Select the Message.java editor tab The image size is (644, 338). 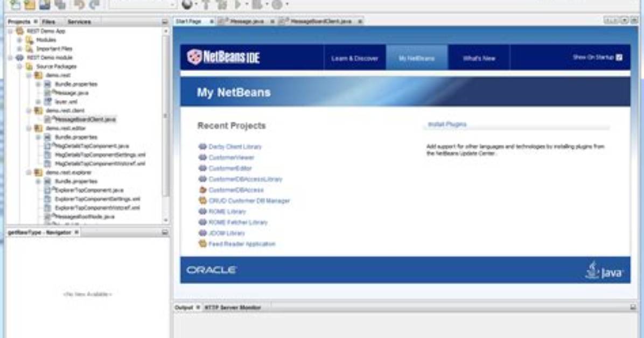point(247,22)
